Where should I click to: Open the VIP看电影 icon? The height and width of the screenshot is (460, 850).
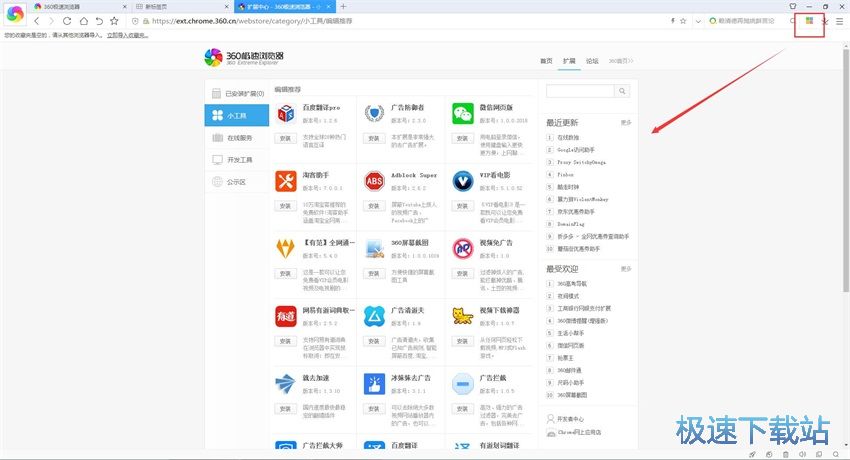click(462, 181)
